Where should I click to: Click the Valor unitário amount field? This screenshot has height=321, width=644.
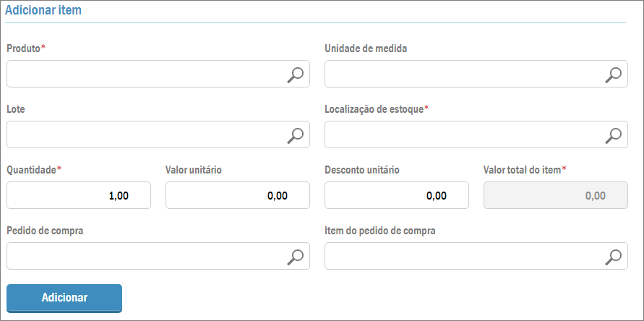[238, 196]
